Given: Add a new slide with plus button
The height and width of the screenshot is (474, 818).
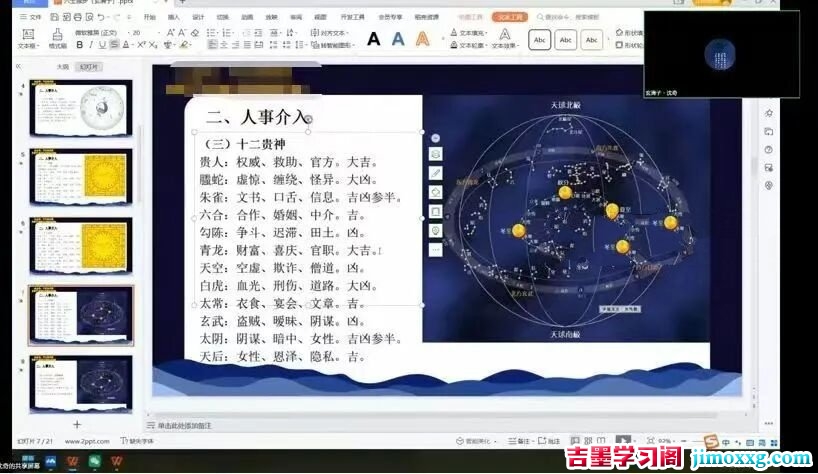Looking at the screenshot, I should [77, 424].
